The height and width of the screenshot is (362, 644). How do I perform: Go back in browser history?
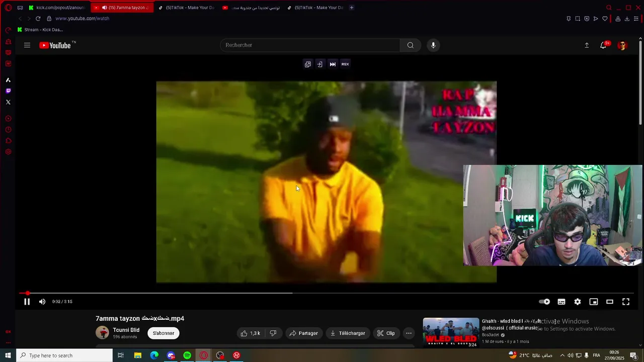(20, 19)
